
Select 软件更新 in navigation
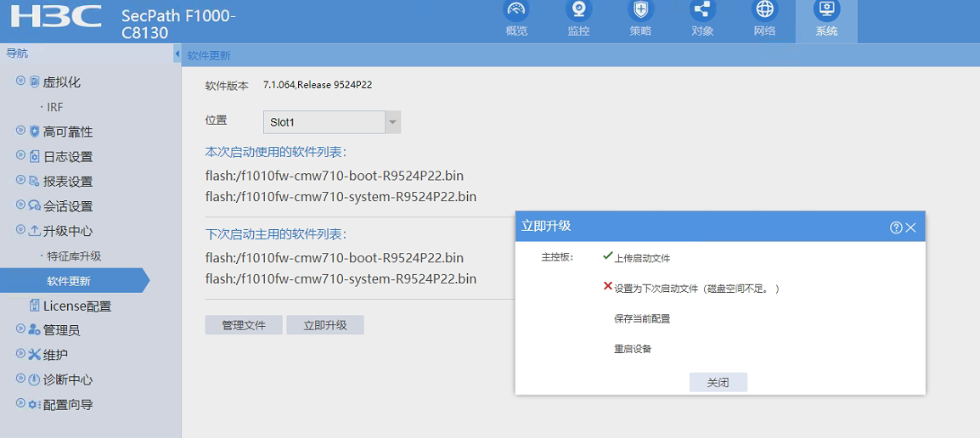tap(69, 281)
